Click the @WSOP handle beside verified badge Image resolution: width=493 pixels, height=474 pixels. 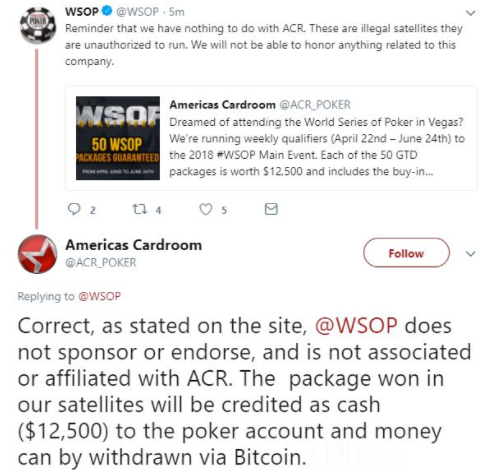point(137,12)
